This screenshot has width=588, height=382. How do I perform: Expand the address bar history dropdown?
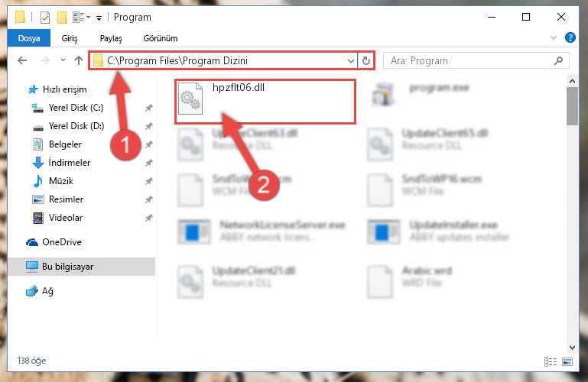pos(351,60)
